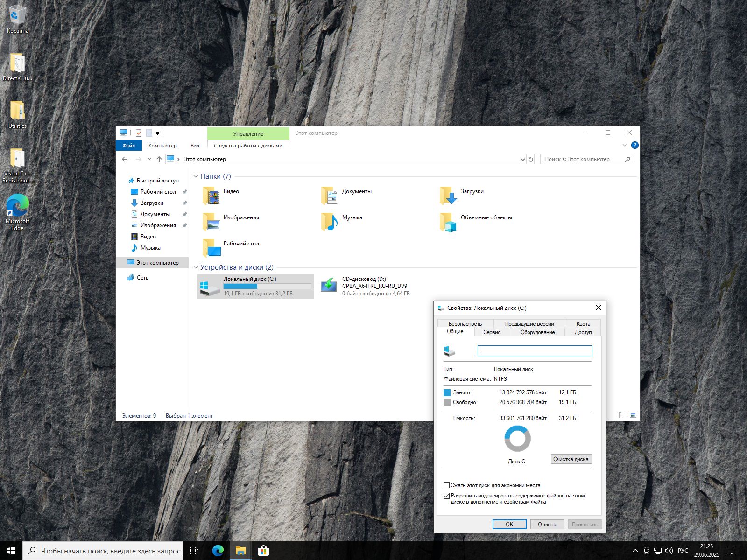Expand the ribbon with chevron arrow
This screenshot has width=747, height=560.
point(625,145)
